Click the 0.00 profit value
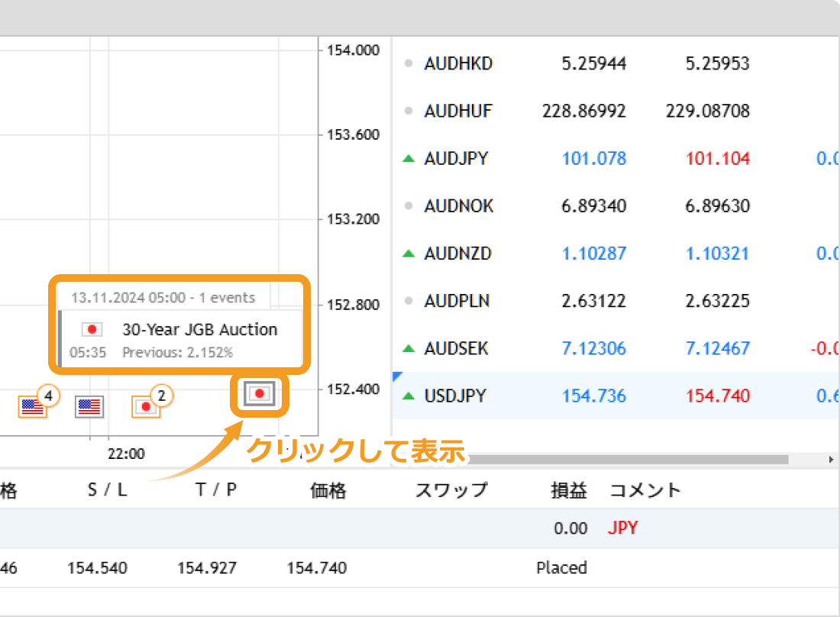This screenshot has width=840, height=617. [x=570, y=528]
